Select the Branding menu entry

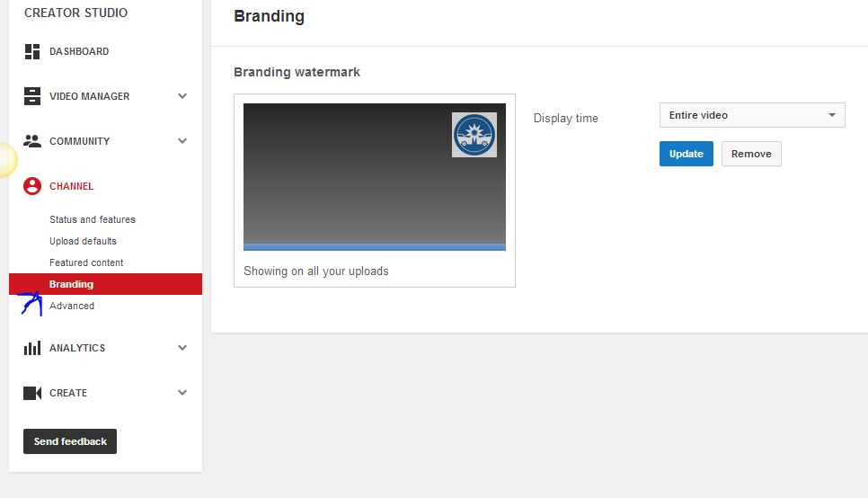click(105, 284)
